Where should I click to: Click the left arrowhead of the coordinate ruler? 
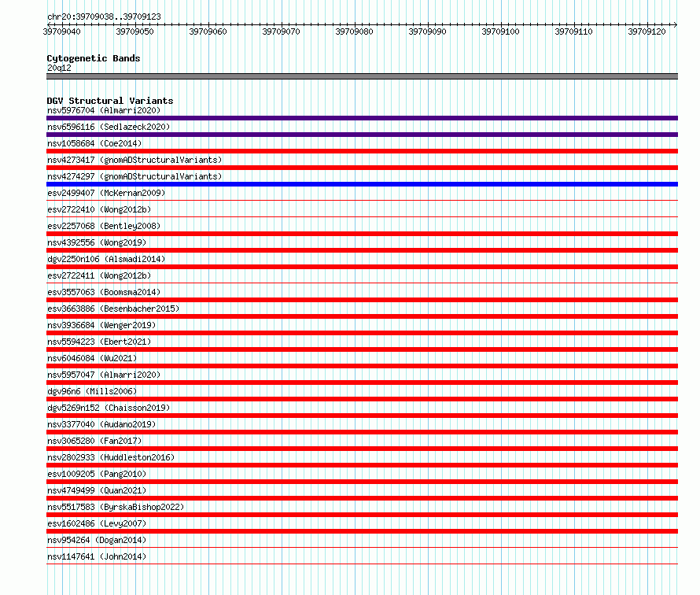click(x=49, y=24)
